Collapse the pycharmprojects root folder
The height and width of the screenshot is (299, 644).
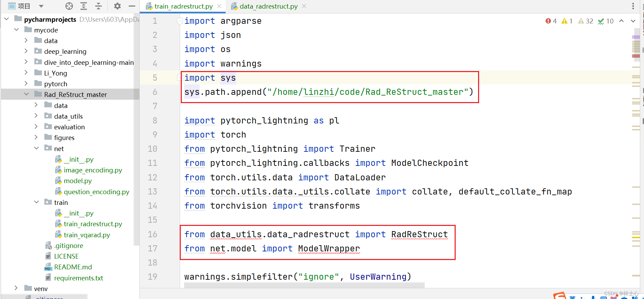click(6, 19)
